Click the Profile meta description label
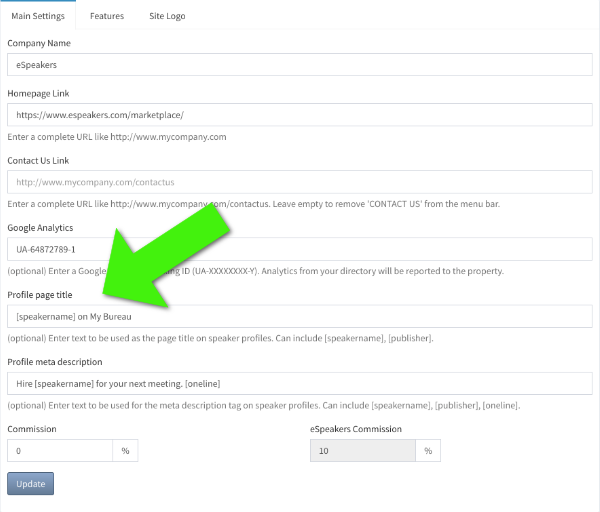Viewport: 600px width, 512px height. [55, 362]
